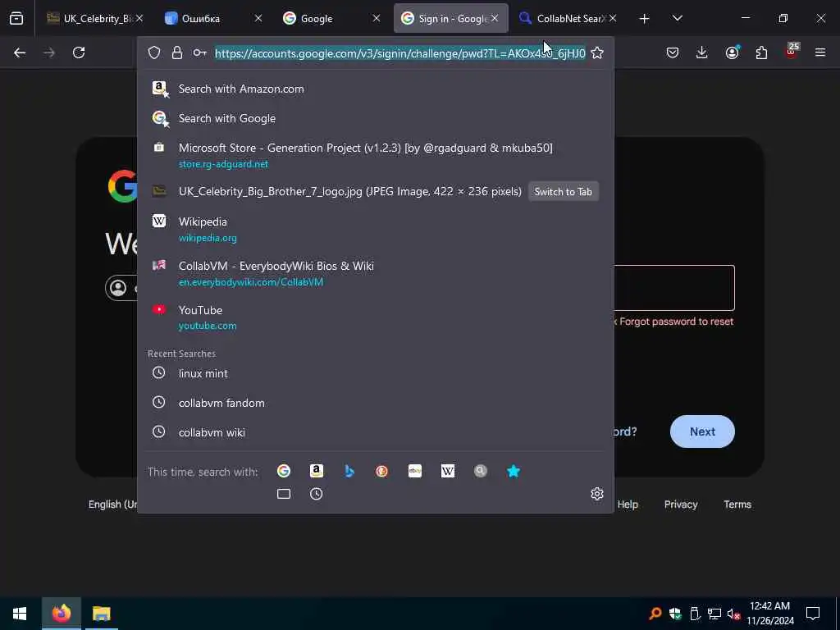Click Switch to Tab button

[563, 192]
